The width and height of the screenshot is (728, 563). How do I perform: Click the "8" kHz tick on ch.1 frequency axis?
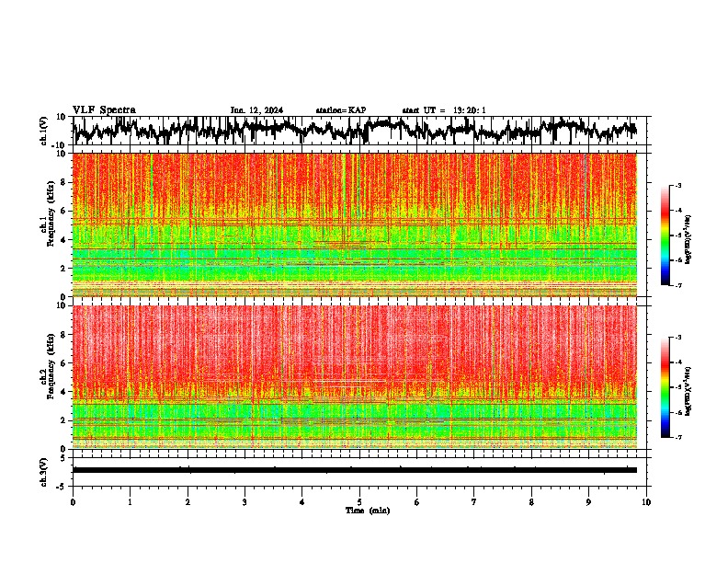pos(64,182)
